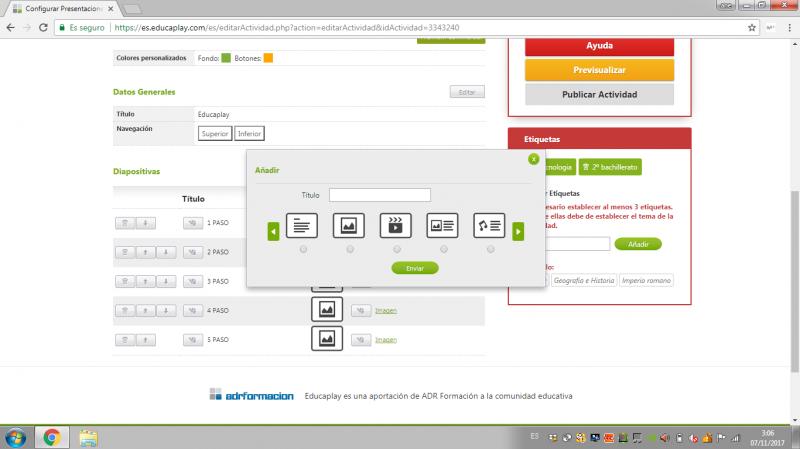Delete the 2 PASO slide
Image resolution: width=800 pixels, height=449 pixels.
[x=125, y=252]
